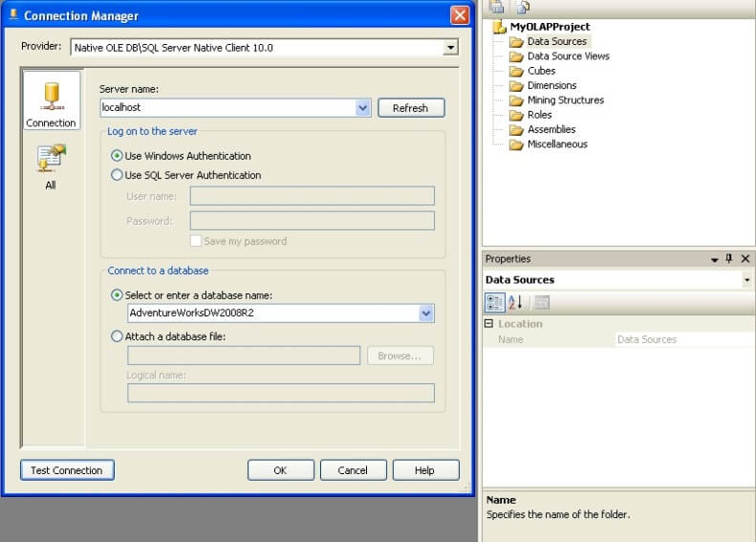Choose Use SQL Server Authentication option
Screen dimensions: 756x542
[x=117, y=175]
